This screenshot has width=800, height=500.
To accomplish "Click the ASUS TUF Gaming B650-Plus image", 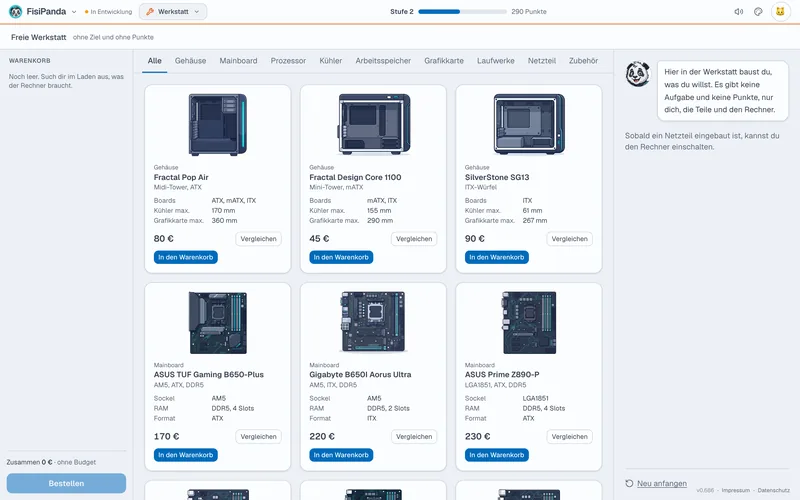I will click(218, 322).
